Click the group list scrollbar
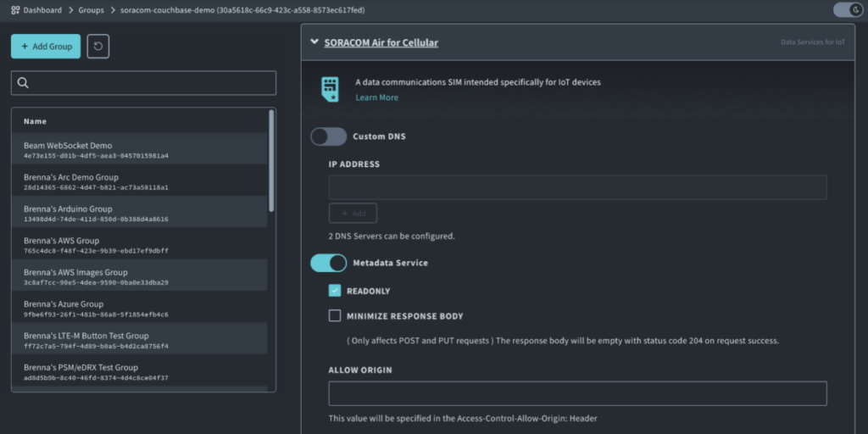 point(271,161)
